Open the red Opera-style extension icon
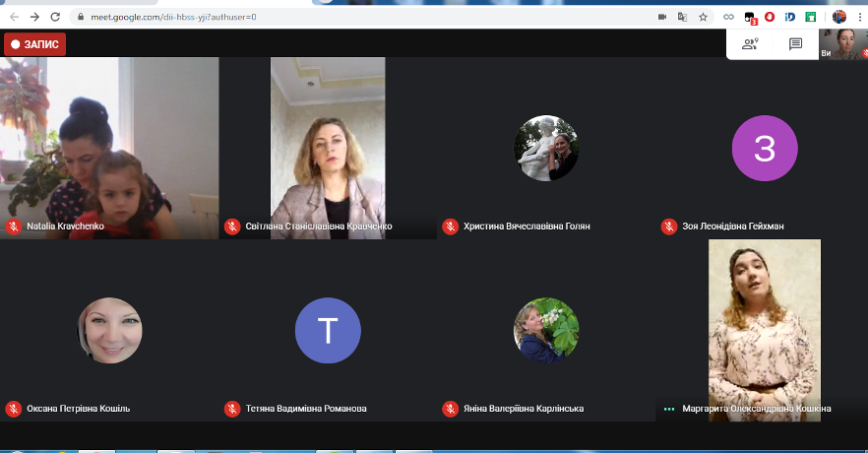This screenshot has height=453, width=868. click(x=770, y=17)
